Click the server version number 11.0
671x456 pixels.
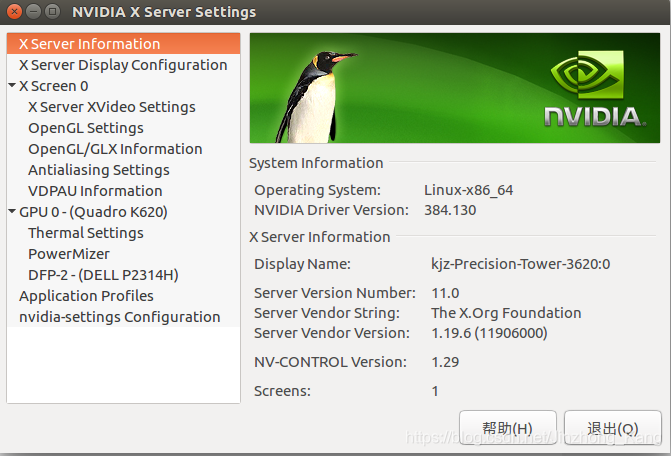[445, 293]
